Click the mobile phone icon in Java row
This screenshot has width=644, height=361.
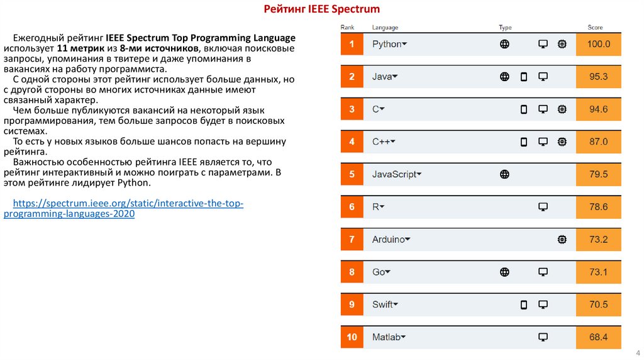coord(523,77)
